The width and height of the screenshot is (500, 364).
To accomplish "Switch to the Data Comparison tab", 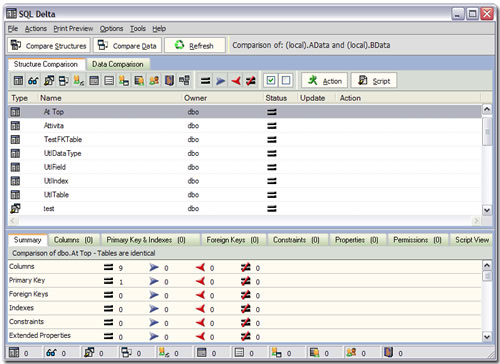I will pos(118,64).
